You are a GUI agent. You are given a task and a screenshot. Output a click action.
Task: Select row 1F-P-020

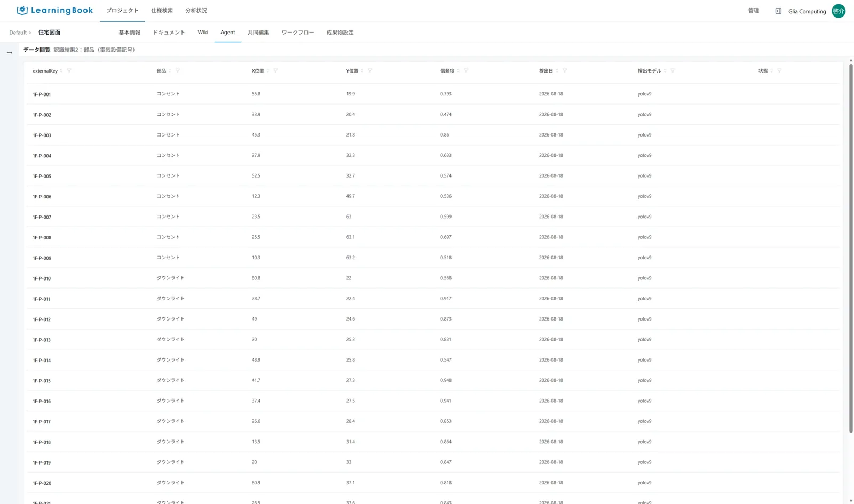[x=432, y=483]
